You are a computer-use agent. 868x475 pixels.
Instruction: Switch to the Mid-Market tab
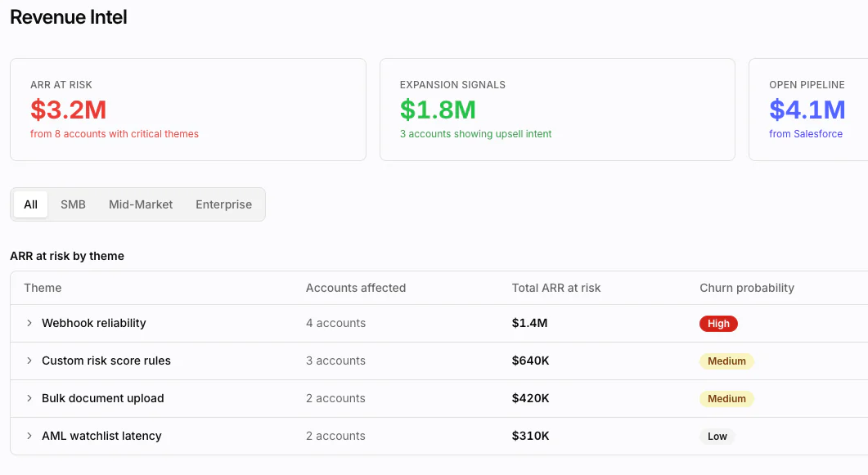tap(141, 204)
